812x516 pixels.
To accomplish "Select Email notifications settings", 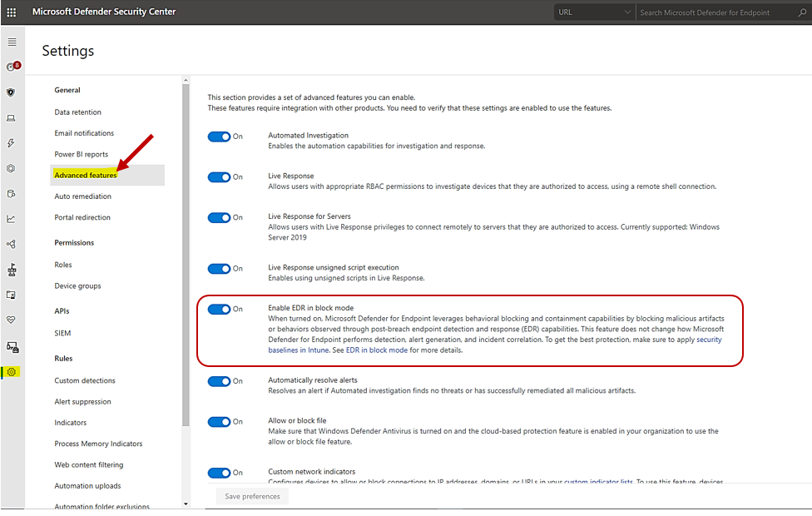I will click(x=84, y=133).
